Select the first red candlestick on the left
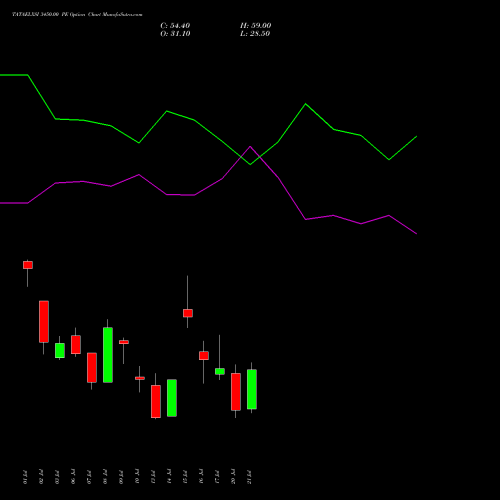The image size is (500, 500). point(28,265)
